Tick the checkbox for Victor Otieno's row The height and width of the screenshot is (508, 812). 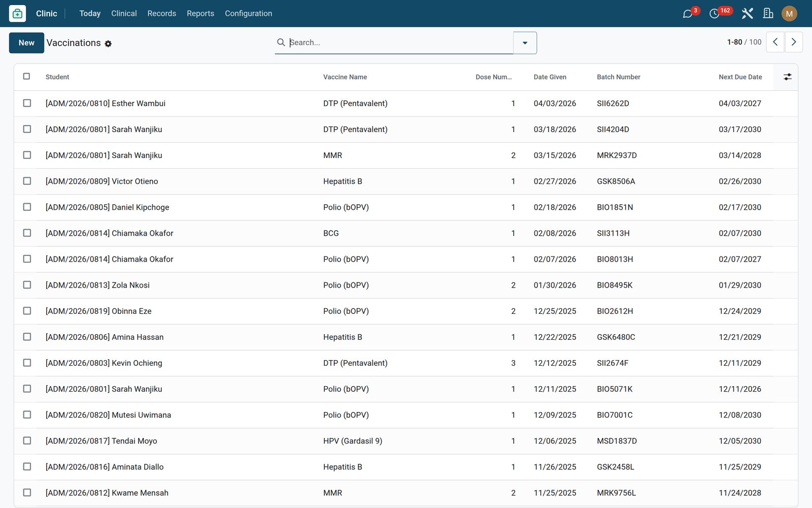coord(27,181)
